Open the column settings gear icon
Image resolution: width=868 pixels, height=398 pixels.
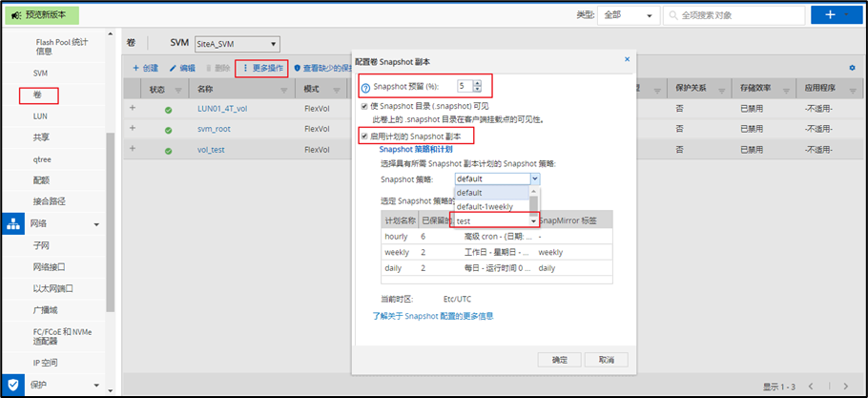click(852, 68)
